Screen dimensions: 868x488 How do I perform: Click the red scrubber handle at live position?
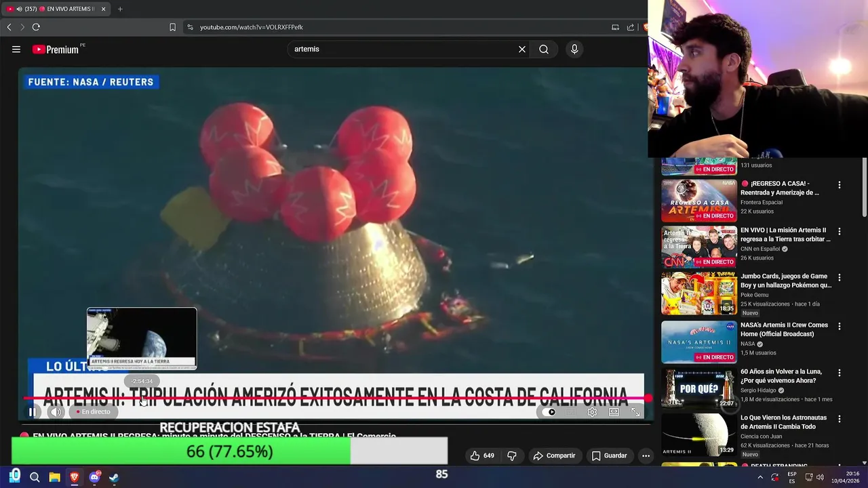(648, 399)
